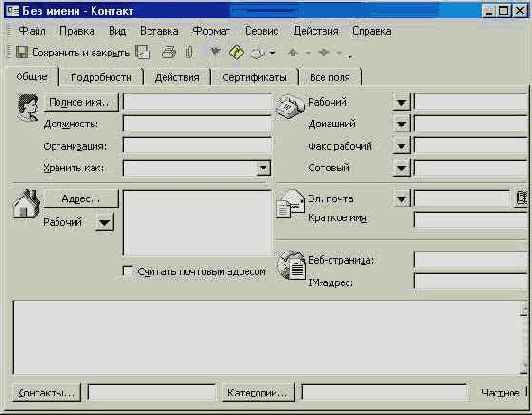The height and width of the screenshot is (415, 532).
Task: Switch to the Подробности tab
Action: (x=101, y=77)
